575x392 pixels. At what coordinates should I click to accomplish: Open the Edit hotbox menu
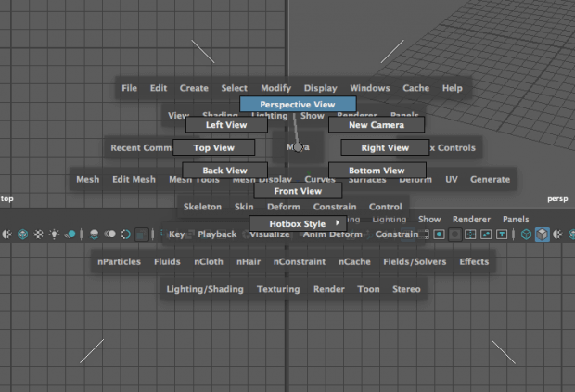159,88
